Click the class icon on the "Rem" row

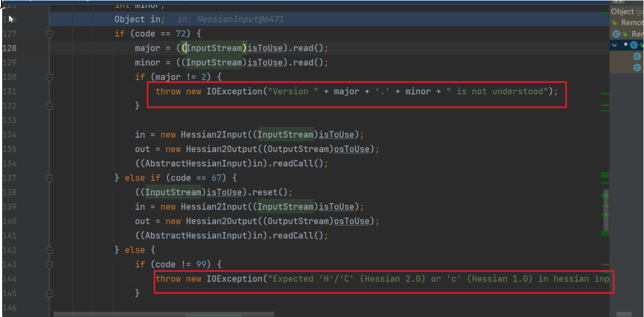[x=617, y=34]
